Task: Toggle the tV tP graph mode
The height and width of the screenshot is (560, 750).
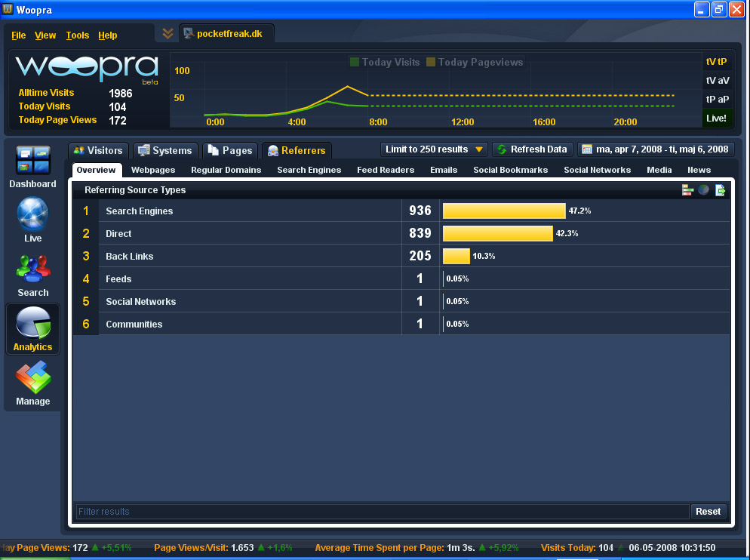Action: click(x=716, y=62)
